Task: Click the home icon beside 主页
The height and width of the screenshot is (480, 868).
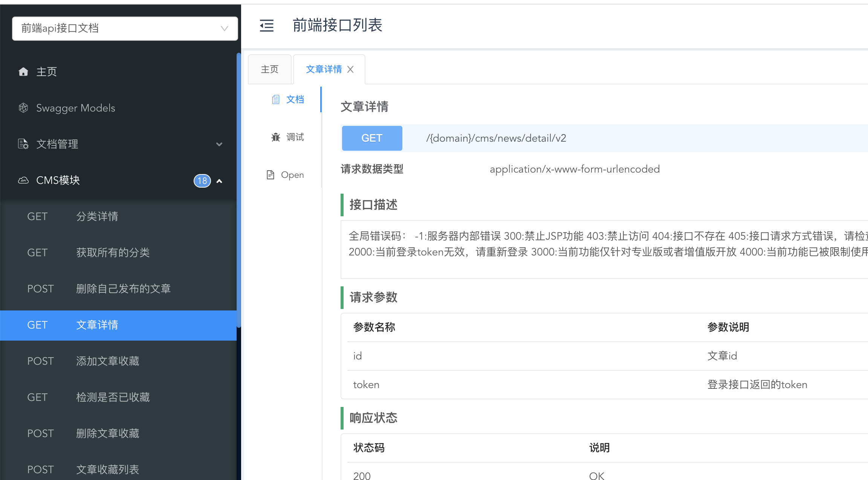Action: [23, 72]
